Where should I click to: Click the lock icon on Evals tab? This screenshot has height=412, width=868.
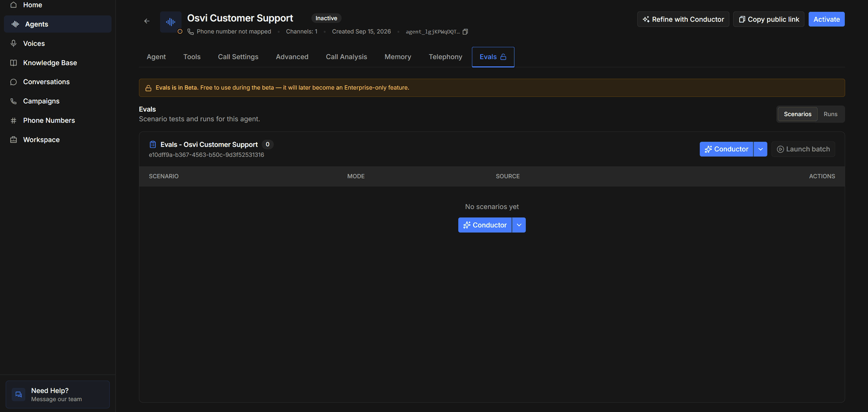pos(503,57)
